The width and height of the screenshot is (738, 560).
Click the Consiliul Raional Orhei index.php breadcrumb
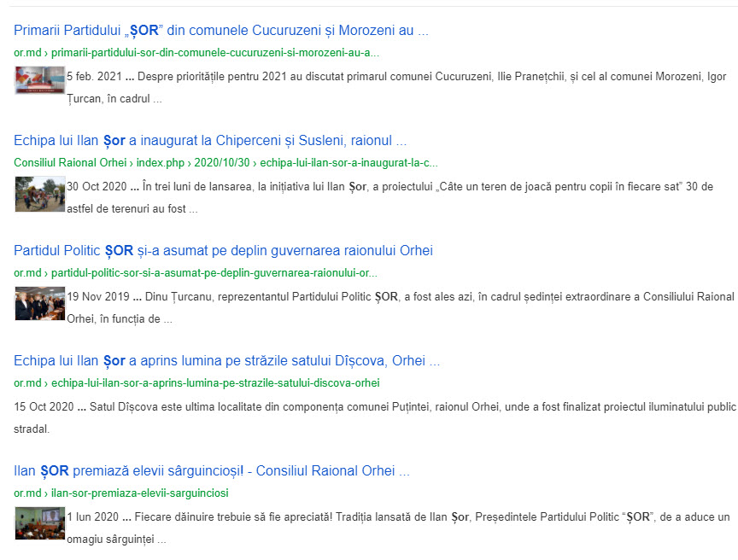225,162
